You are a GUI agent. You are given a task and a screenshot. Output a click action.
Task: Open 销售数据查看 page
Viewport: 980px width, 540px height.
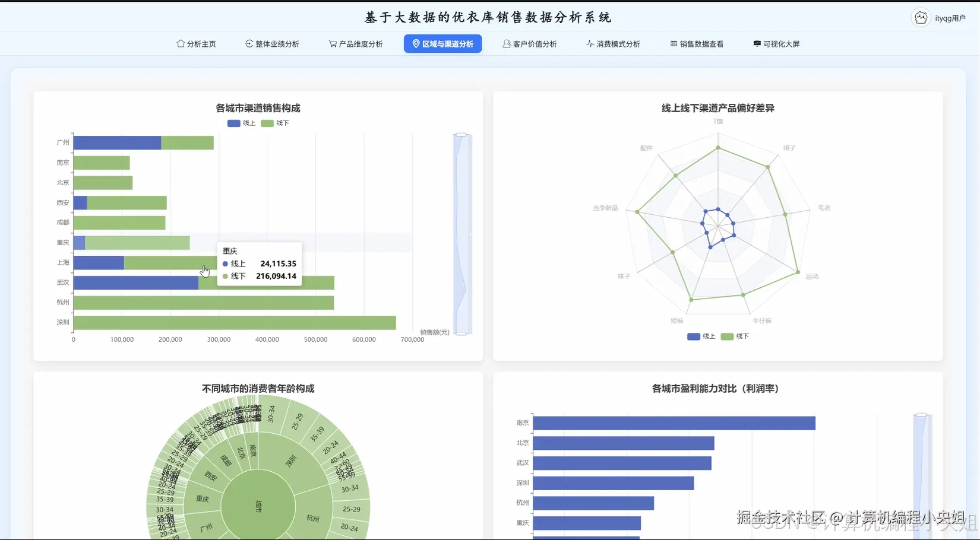point(697,44)
